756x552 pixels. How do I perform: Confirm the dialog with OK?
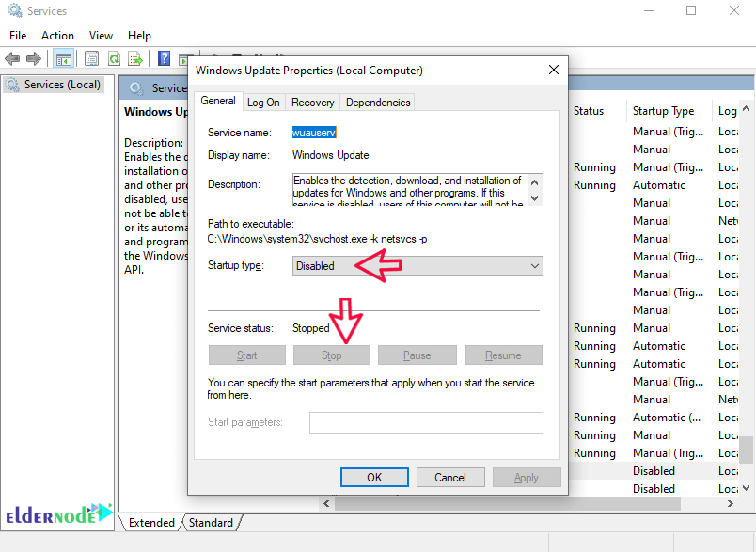[374, 478]
